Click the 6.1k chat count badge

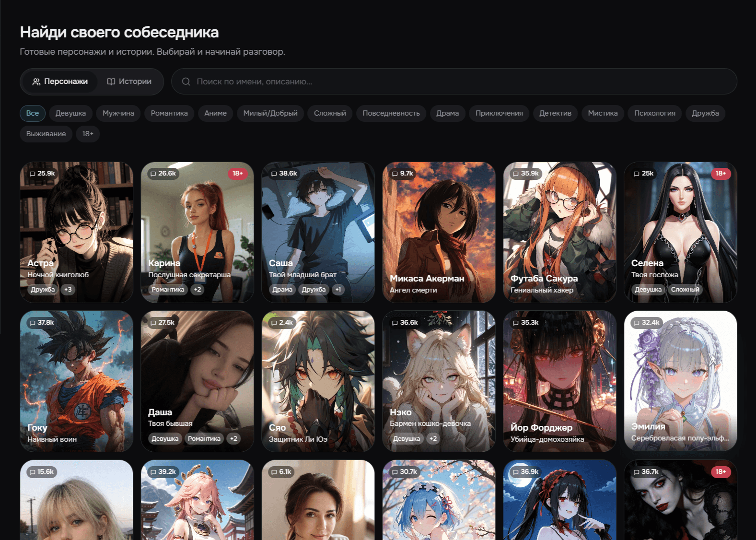(281, 472)
